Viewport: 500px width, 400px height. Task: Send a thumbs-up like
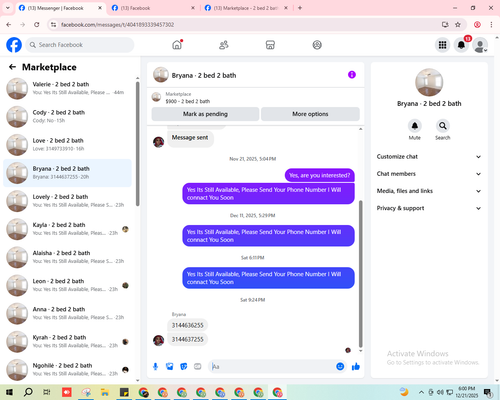356,367
